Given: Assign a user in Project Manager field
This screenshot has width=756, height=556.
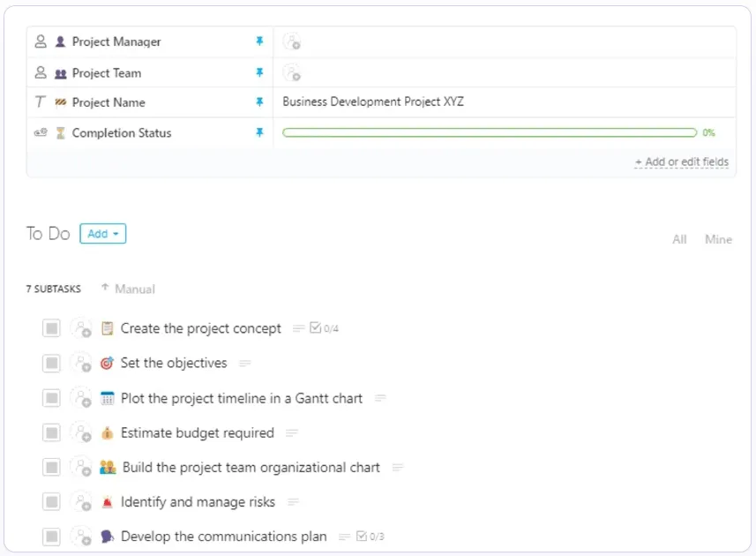Looking at the screenshot, I should pos(292,41).
